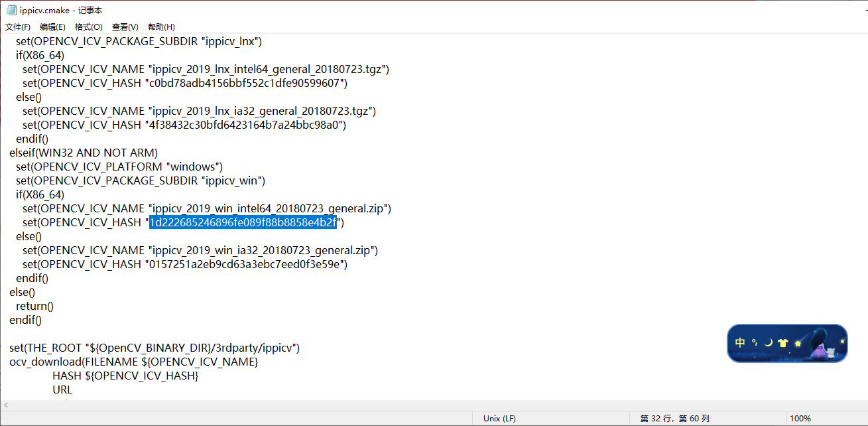The image size is (868, 426).
Task: Click the set(OPENCV_ICV_PACKAGE_SUBDIR "ippicv_win") line
Action: [x=141, y=180]
